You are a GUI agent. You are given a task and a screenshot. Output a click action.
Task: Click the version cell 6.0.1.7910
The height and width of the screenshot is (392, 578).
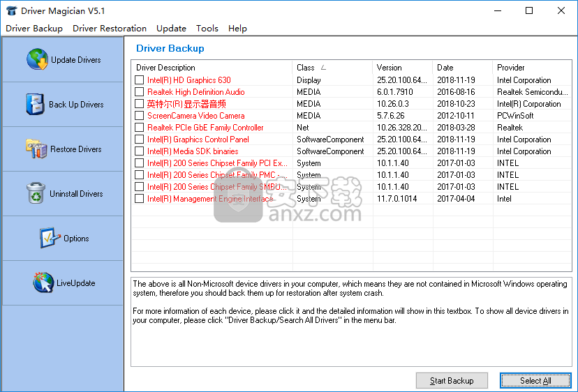[x=395, y=92]
